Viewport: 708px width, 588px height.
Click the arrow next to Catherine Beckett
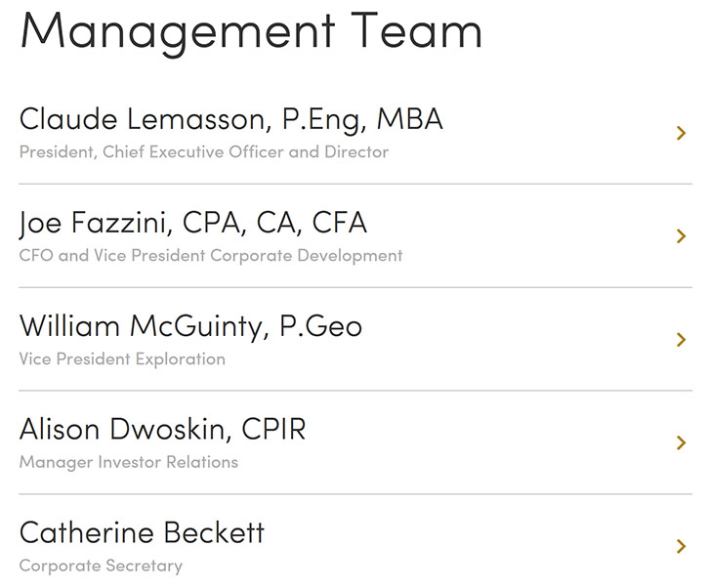(x=682, y=546)
